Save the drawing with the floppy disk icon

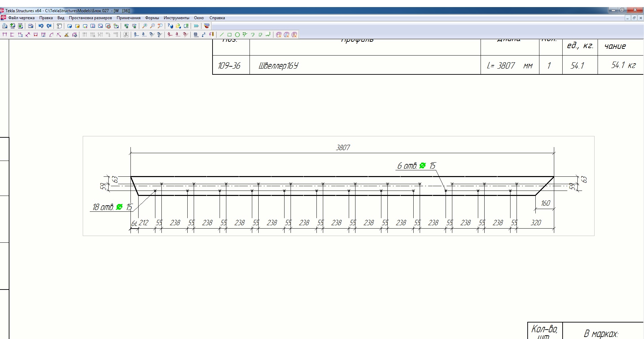31,26
